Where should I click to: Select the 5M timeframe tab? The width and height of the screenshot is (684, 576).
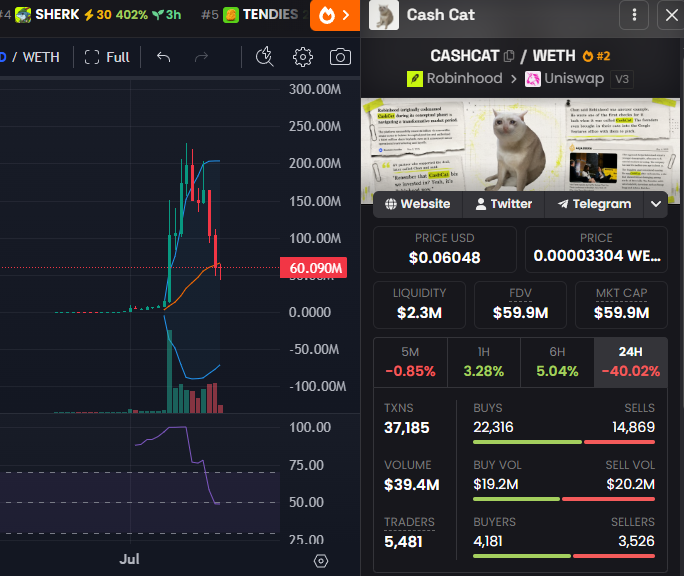tap(410, 362)
